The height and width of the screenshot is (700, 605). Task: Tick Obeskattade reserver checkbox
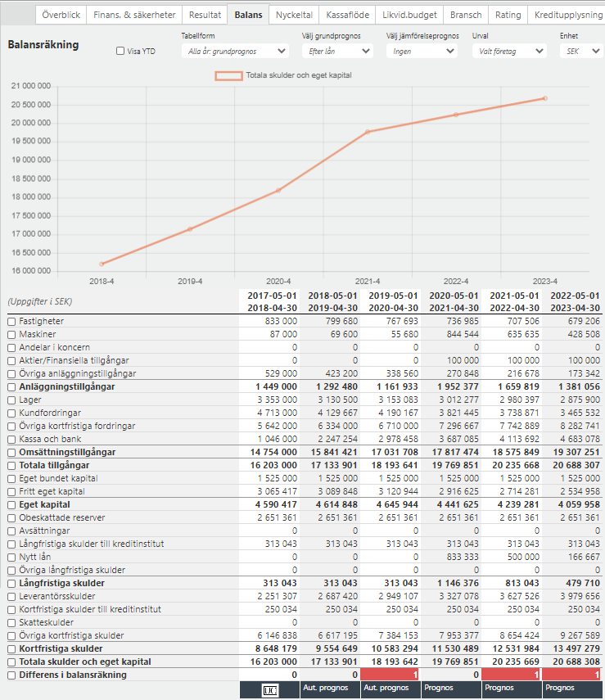click(11, 518)
